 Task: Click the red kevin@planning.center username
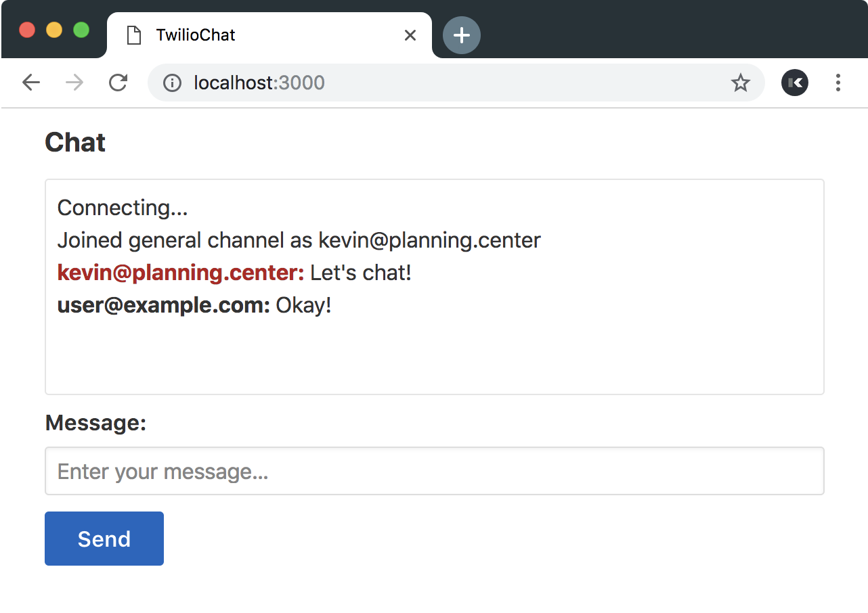[x=181, y=273]
